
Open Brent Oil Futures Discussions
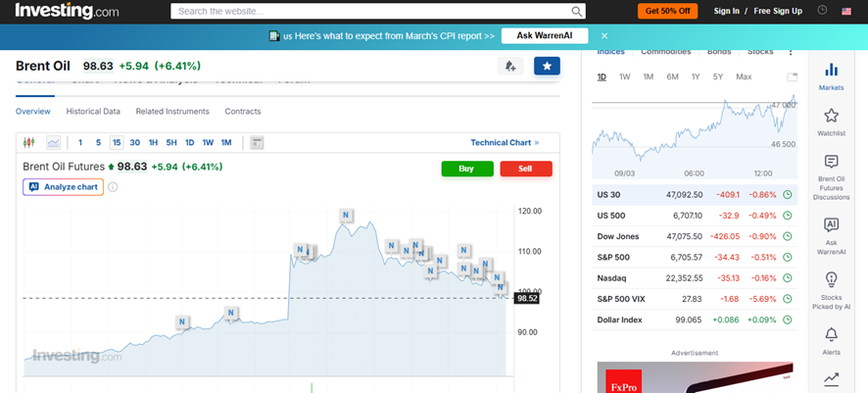(831, 171)
